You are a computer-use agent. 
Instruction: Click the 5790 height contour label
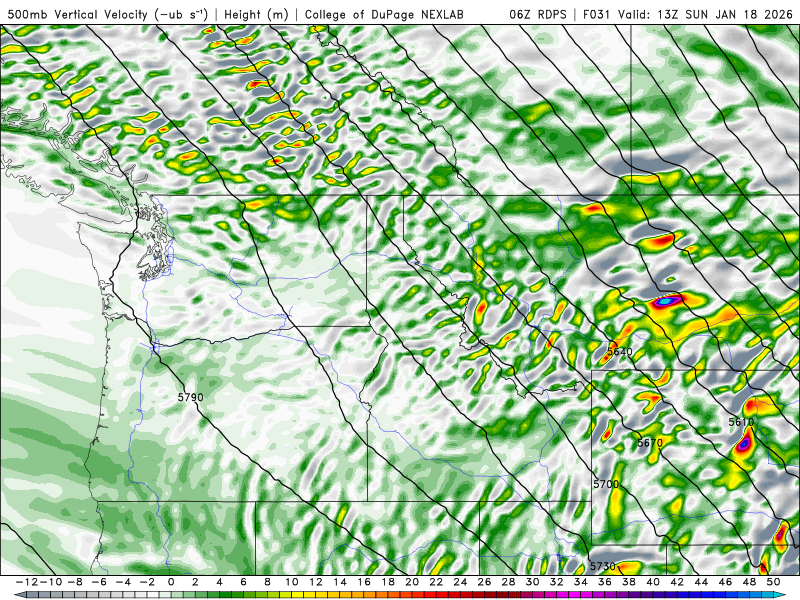[x=190, y=397]
